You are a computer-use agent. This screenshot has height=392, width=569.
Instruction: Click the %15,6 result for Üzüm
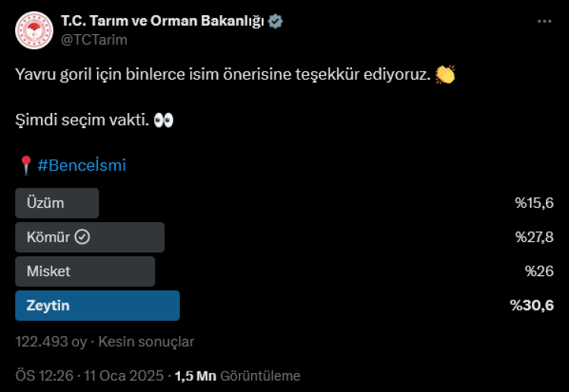click(x=534, y=203)
